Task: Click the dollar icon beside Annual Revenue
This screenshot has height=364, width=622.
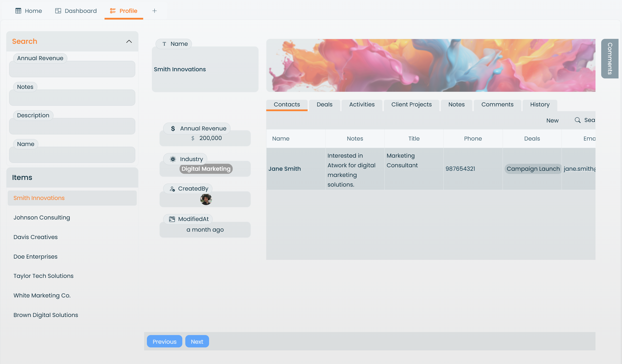Action: pyautogui.click(x=173, y=129)
